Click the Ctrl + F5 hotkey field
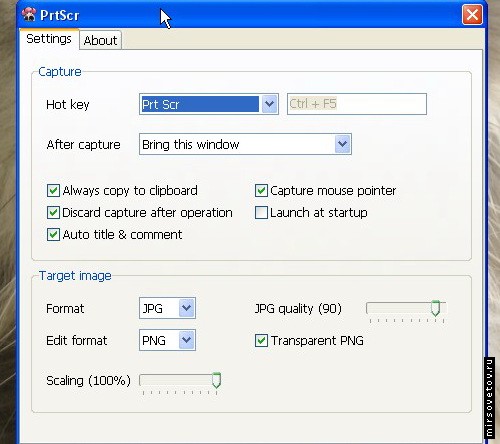The width and height of the screenshot is (500, 444). pyautogui.click(x=357, y=104)
